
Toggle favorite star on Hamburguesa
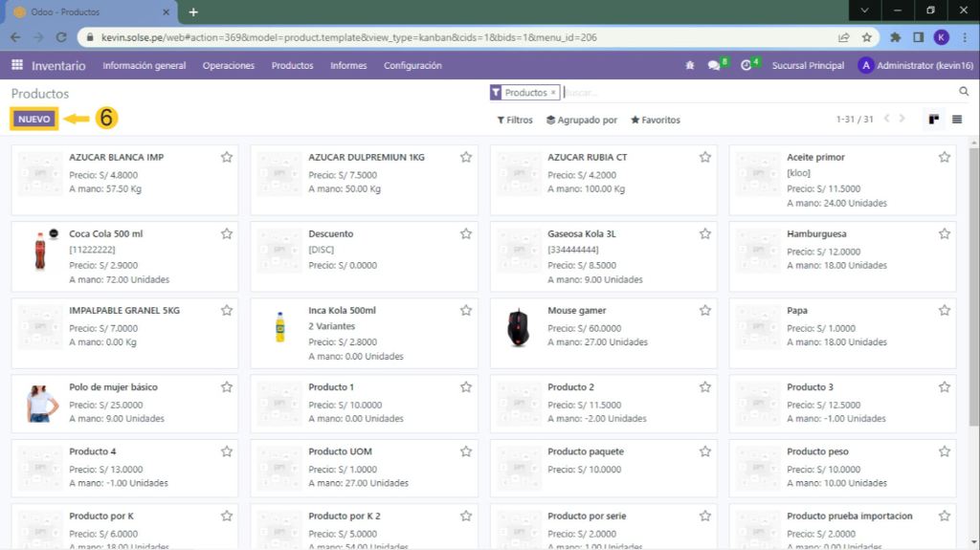click(x=945, y=233)
